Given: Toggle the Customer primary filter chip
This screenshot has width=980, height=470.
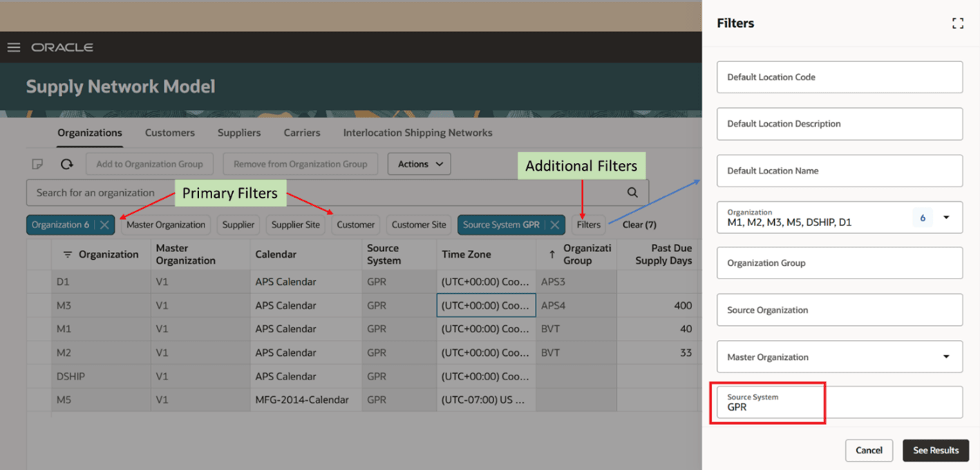Looking at the screenshot, I should pos(355,225).
